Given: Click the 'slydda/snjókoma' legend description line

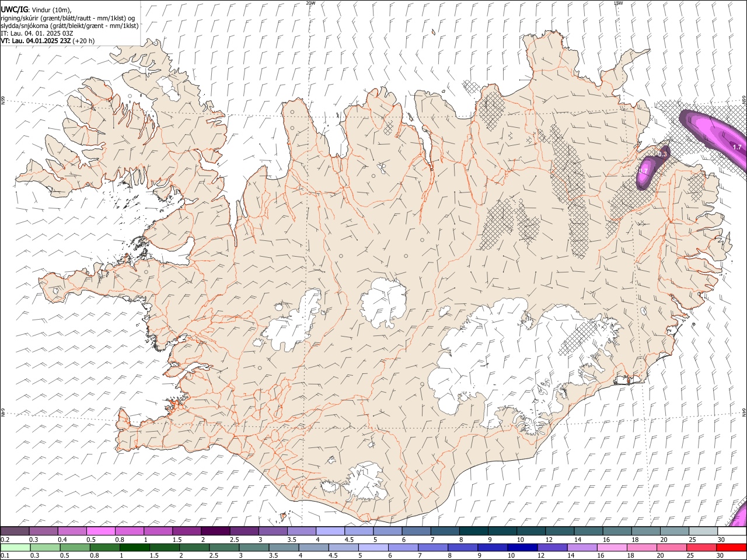Looking at the screenshot, I should [69, 26].
